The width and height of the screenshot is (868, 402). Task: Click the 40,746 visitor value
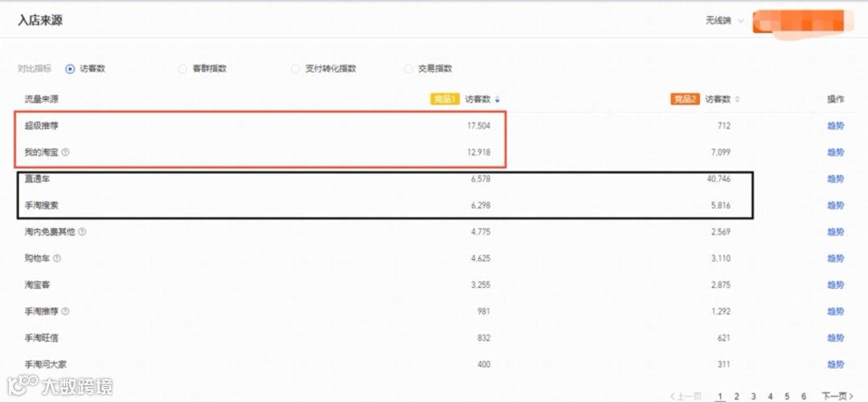click(719, 178)
